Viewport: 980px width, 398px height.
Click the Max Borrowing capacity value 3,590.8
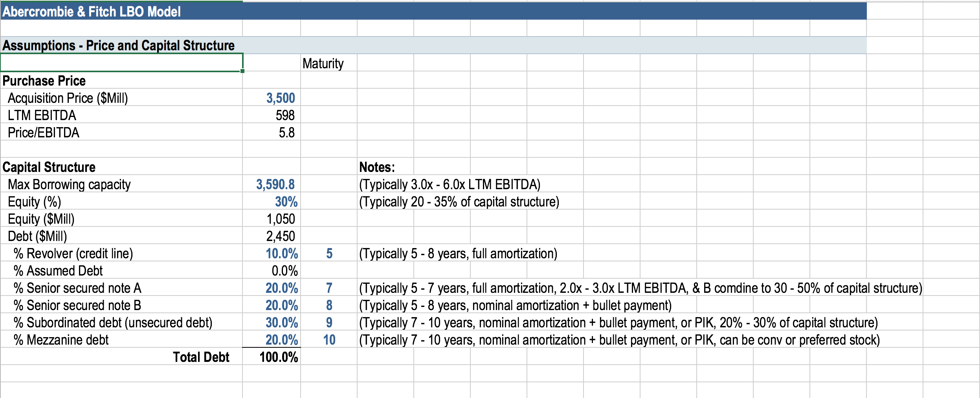pyautogui.click(x=272, y=184)
